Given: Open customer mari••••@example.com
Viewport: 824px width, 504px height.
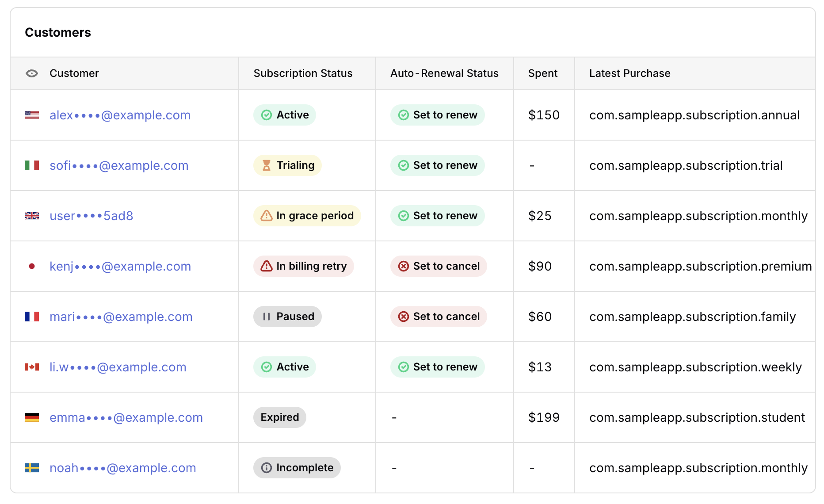Looking at the screenshot, I should (x=121, y=317).
